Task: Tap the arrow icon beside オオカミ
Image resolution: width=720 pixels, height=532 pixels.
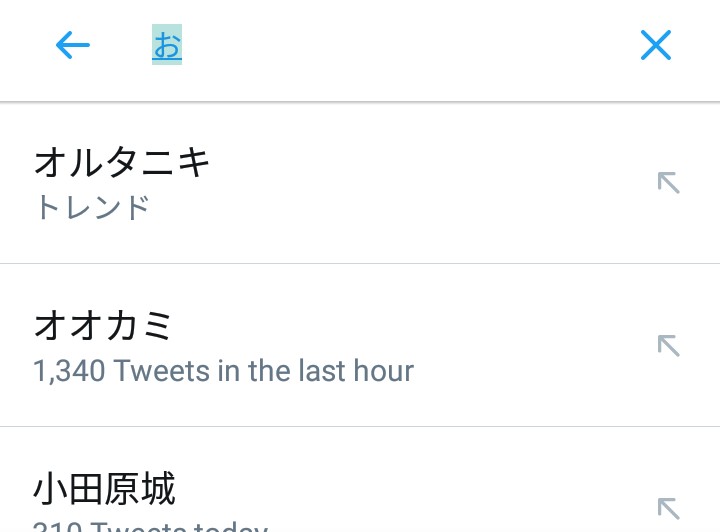Action: tap(668, 346)
